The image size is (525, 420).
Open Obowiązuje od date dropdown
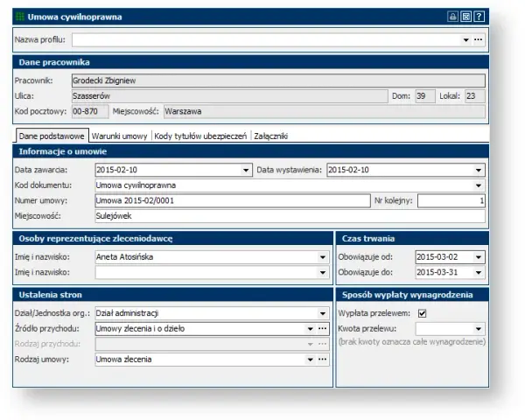tap(479, 257)
